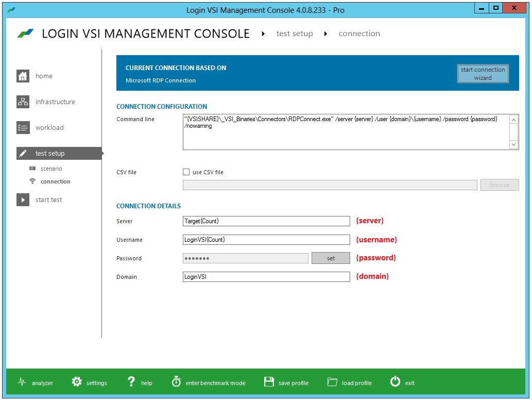The width and height of the screenshot is (532, 400).
Task: Click settings label in bottom bar
Action: [97, 383]
